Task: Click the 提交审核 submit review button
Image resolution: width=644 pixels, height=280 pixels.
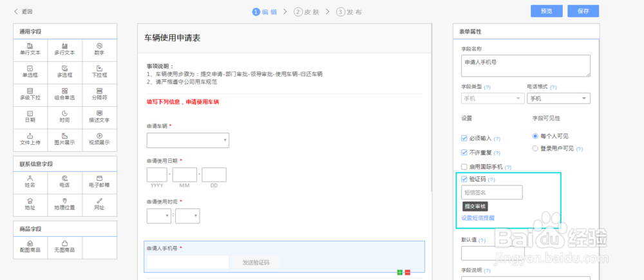Action: (x=475, y=207)
